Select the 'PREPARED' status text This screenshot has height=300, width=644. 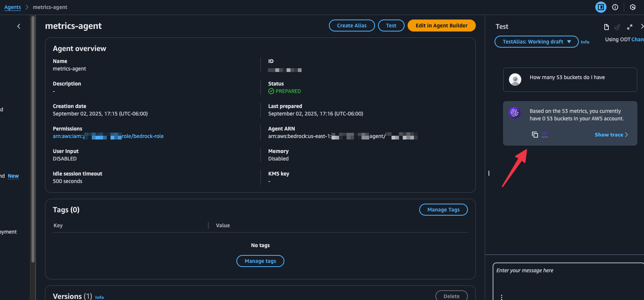point(288,91)
